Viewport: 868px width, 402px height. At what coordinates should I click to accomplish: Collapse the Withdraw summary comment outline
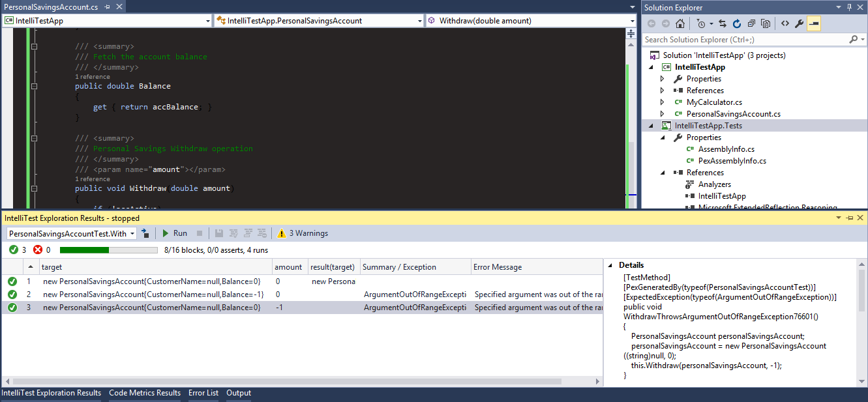tap(34, 138)
